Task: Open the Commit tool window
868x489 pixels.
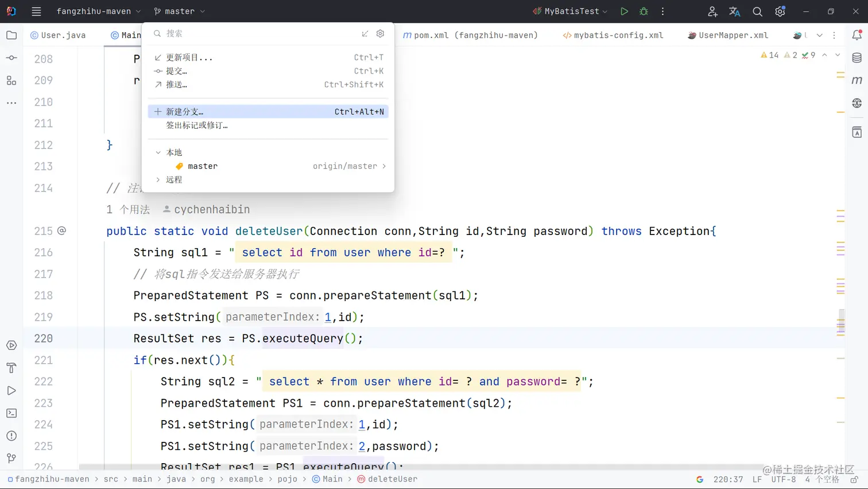Action: [11, 58]
